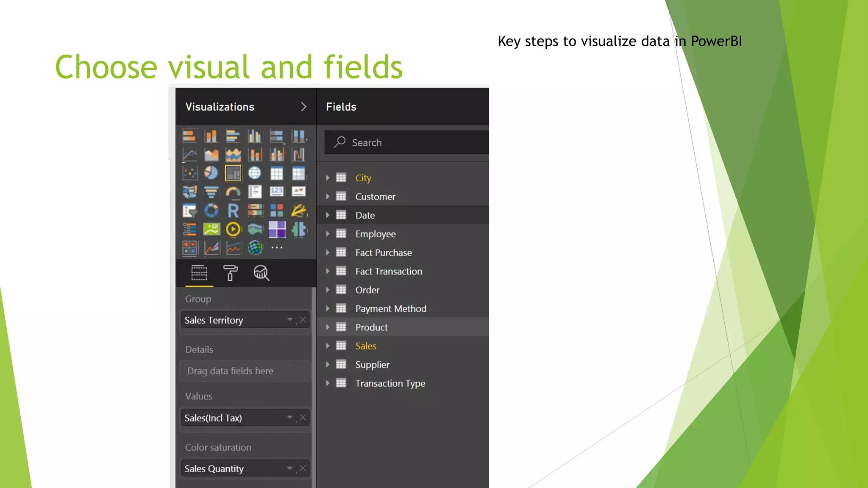Click the Supplier table name
This screenshot has width=868, height=488.
372,365
